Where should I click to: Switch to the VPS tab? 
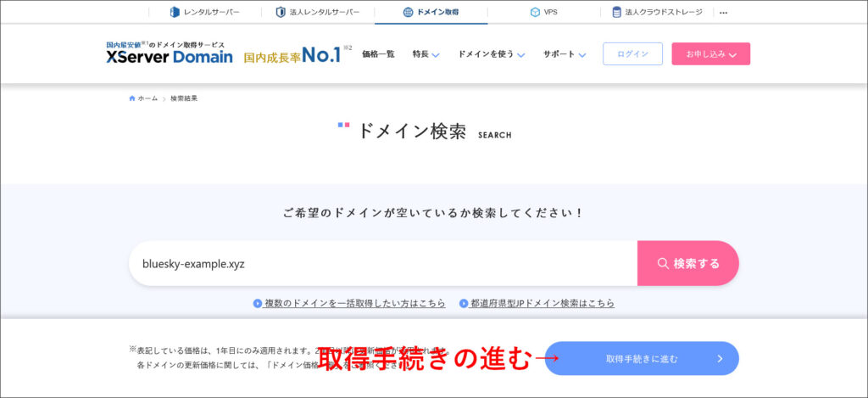(x=543, y=12)
